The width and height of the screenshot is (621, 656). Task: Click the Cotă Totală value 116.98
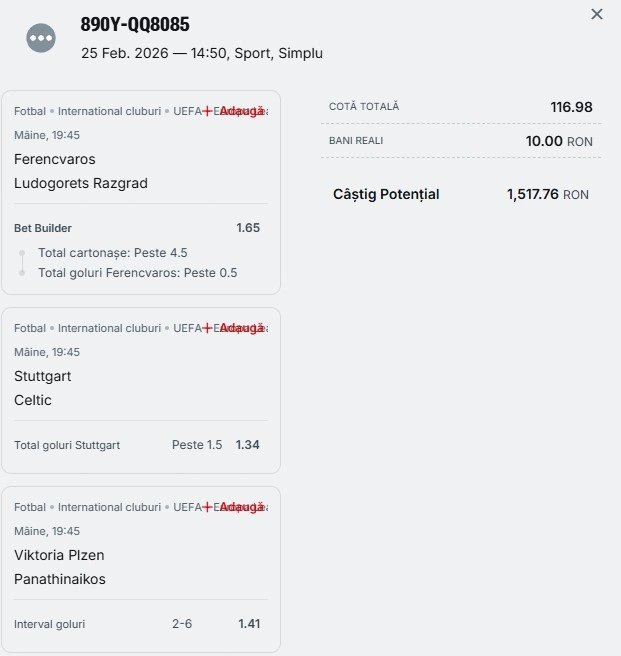(571, 107)
